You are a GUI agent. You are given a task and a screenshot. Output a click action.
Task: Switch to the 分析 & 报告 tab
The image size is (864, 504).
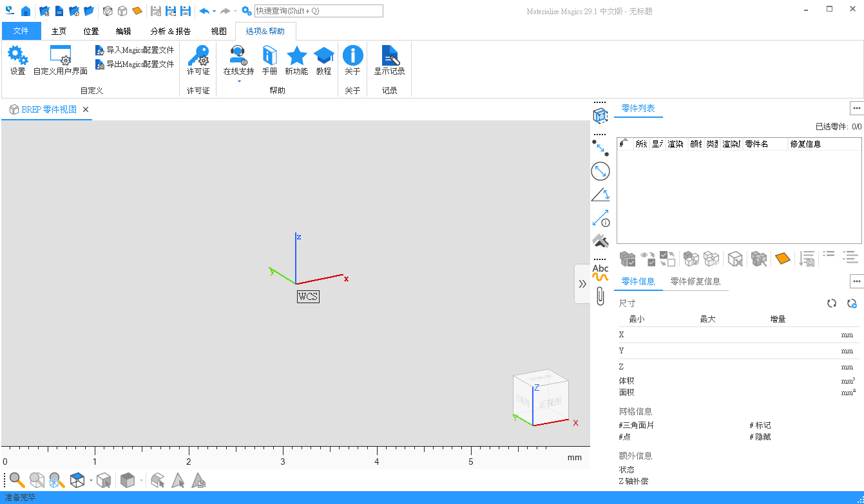(171, 31)
